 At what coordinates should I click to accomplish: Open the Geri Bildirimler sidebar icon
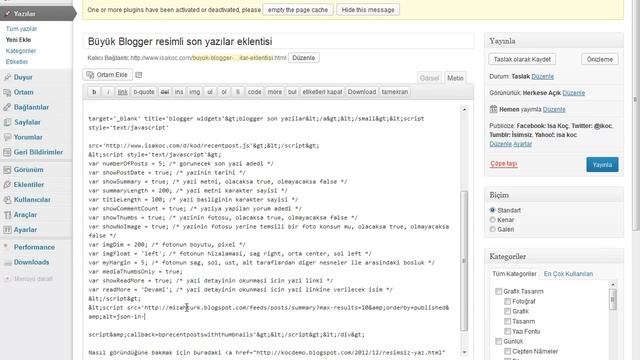[x=7, y=152]
